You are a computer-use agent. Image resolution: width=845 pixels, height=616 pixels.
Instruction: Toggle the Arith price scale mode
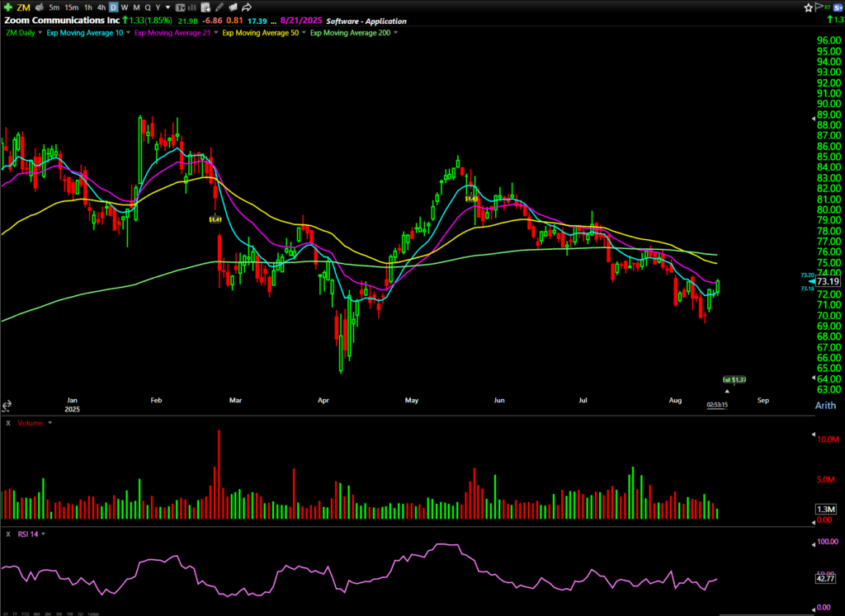point(825,406)
